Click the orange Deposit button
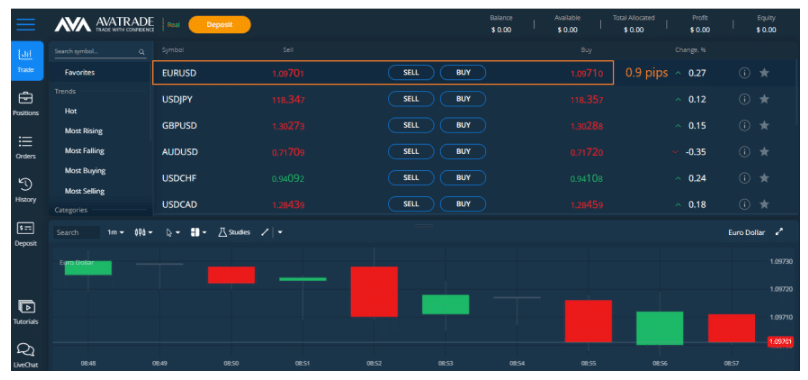The width and height of the screenshot is (808, 380). (x=220, y=24)
